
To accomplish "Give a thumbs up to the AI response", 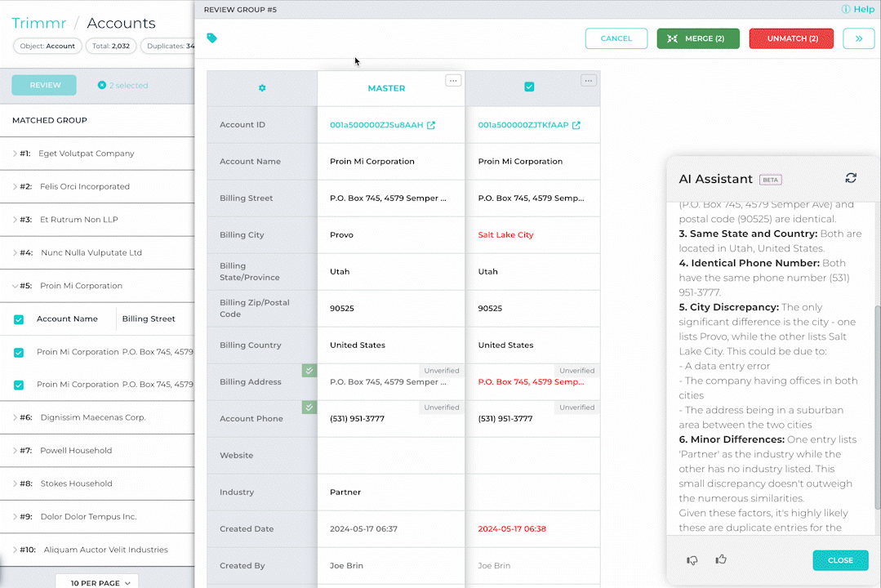I will [x=720, y=559].
